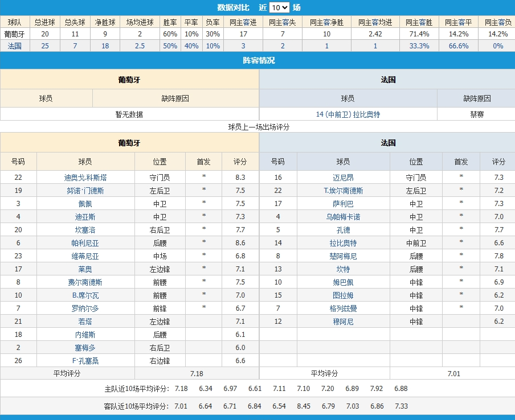Click player 罗纳尔多 link

(85, 308)
